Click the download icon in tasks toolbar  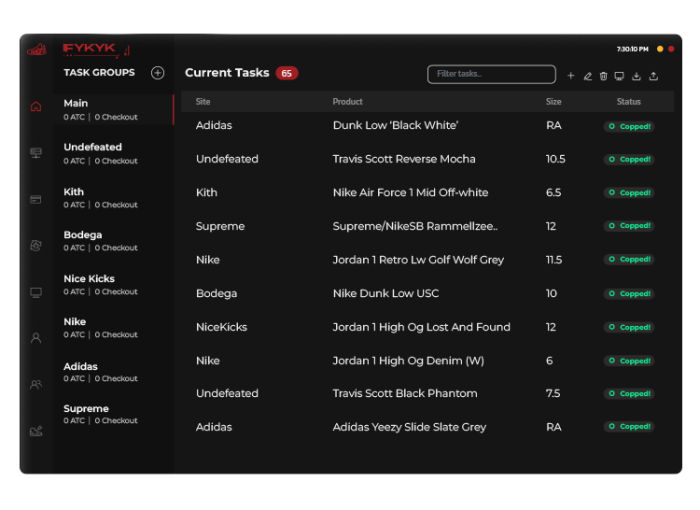636,76
